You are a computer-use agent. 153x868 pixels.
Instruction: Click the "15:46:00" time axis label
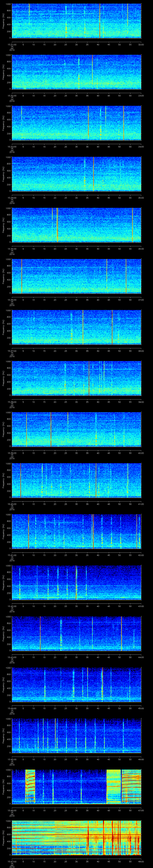click(12, 810)
